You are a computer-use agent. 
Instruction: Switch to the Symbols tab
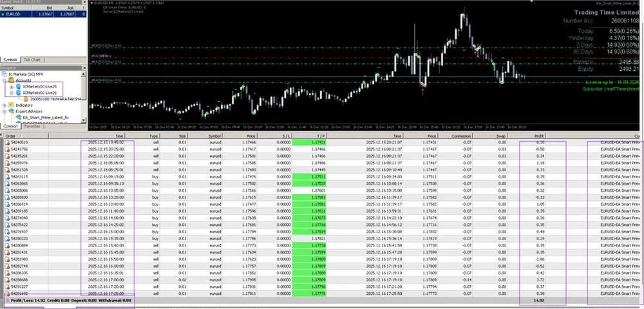tap(11, 60)
